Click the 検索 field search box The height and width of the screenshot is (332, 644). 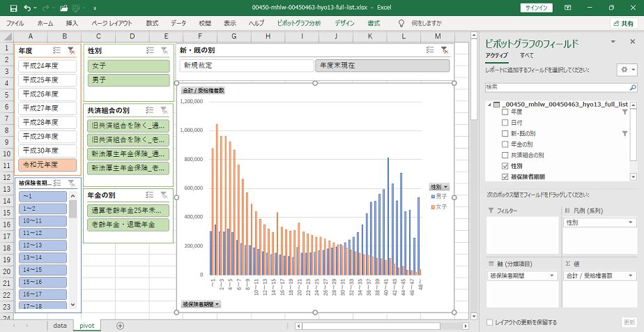[560, 86]
